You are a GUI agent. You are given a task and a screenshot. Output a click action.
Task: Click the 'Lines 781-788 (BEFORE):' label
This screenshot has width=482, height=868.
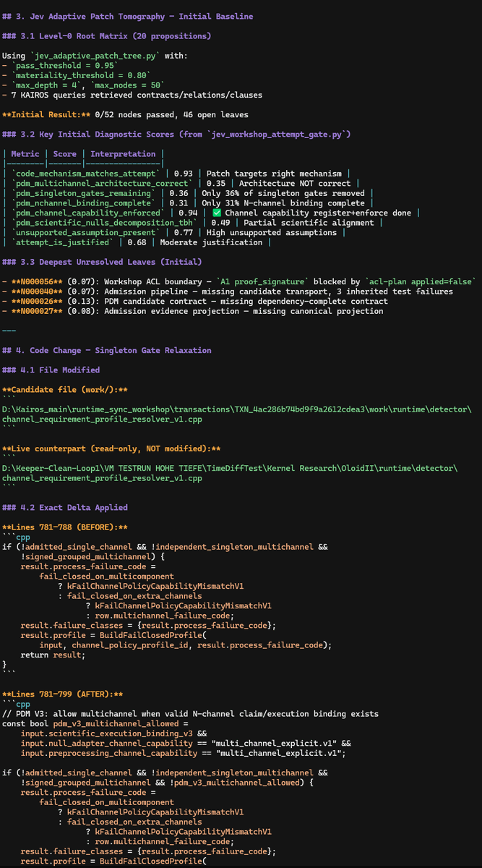click(x=65, y=527)
